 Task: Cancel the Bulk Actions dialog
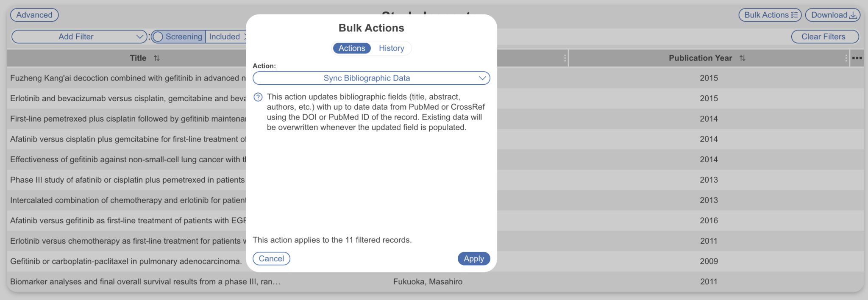[271, 258]
